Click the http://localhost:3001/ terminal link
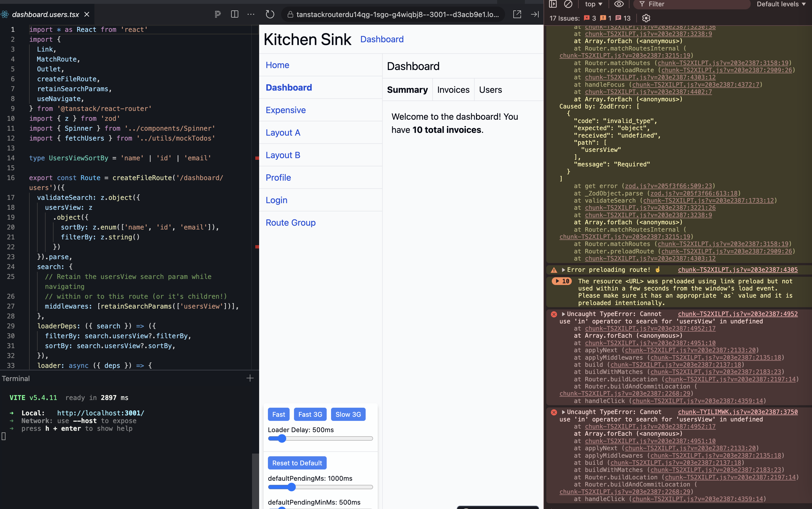 101,413
